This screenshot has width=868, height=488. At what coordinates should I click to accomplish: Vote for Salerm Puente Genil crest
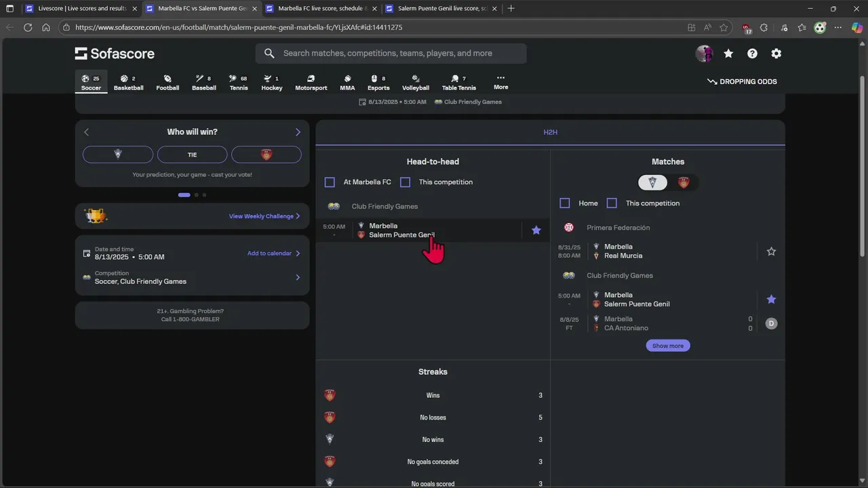click(x=267, y=155)
